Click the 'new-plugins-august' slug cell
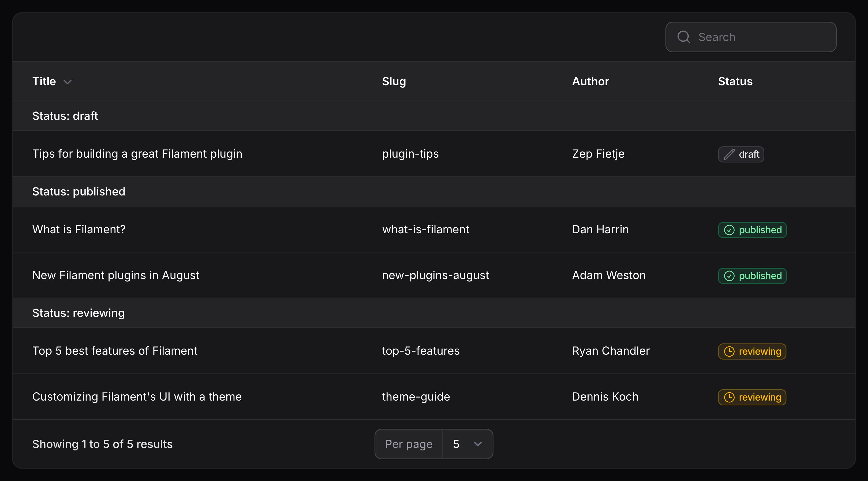Screen dimensions: 868x481 pos(435,275)
